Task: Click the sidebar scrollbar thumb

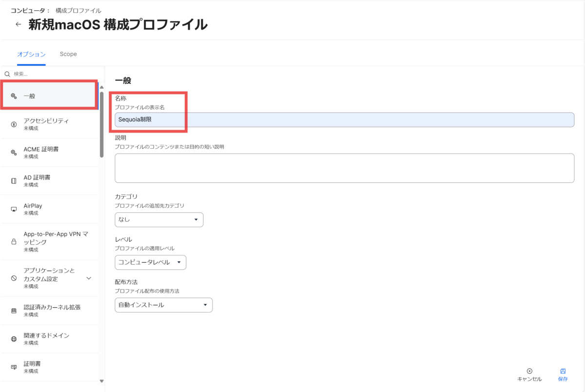Action: (x=101, y=125)
